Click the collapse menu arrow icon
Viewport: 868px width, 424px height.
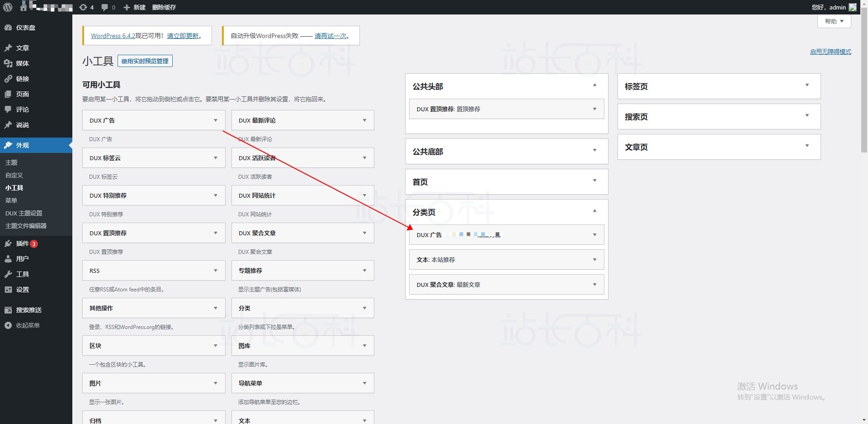[8, 325]
